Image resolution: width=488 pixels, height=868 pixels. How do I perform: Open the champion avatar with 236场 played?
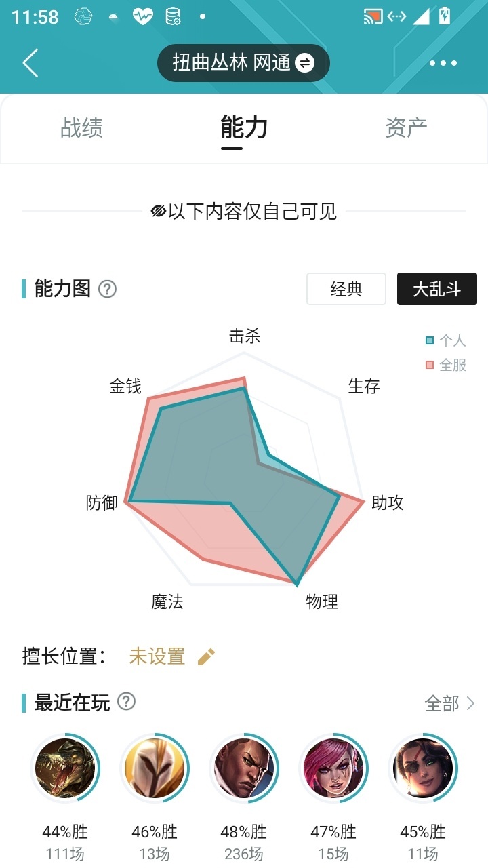click(x=244, y=768)
